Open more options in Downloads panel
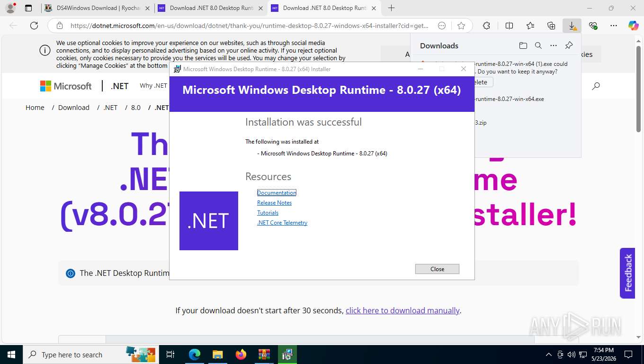Screen dimensions: 644x364 pyautogui.click(x=554, y=45)
